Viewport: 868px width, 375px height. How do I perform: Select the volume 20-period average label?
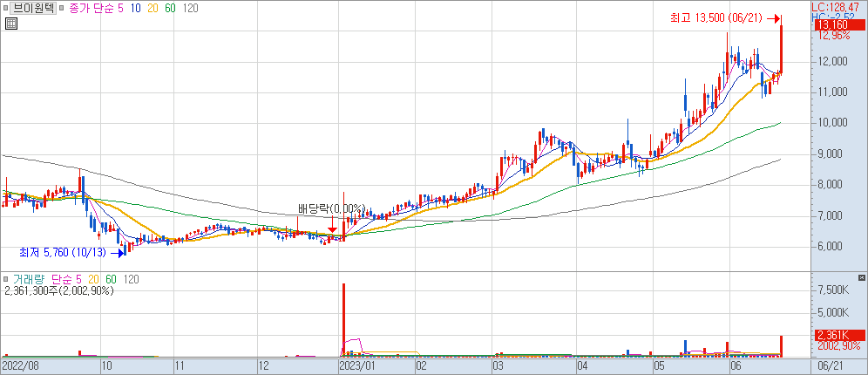click(x=93, y=280)
